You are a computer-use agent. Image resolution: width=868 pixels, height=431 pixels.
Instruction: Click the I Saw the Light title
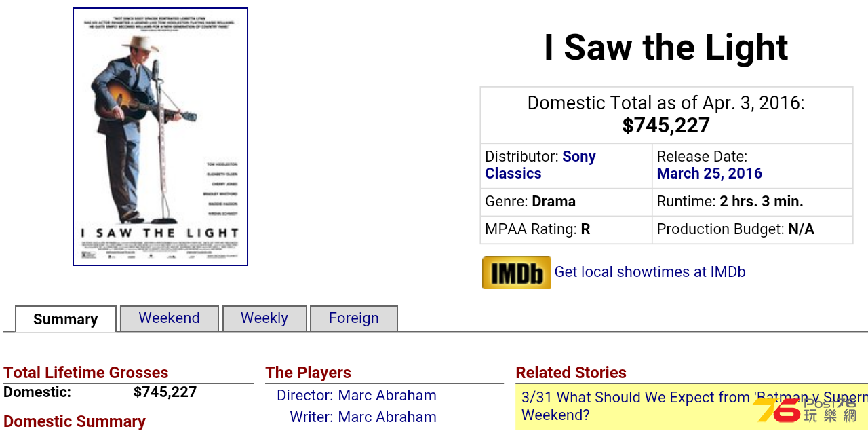point(666,48)
